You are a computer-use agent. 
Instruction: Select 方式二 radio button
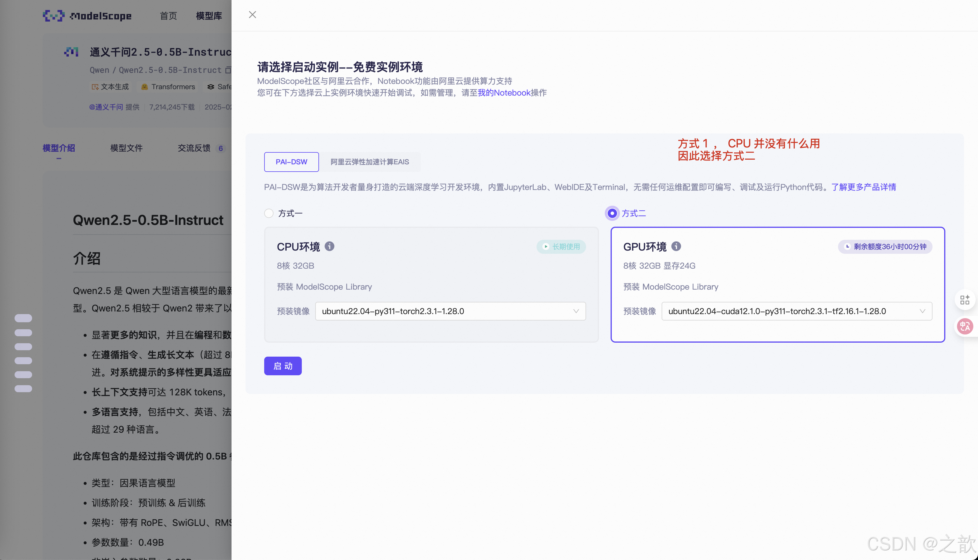(x=612, y=214)
